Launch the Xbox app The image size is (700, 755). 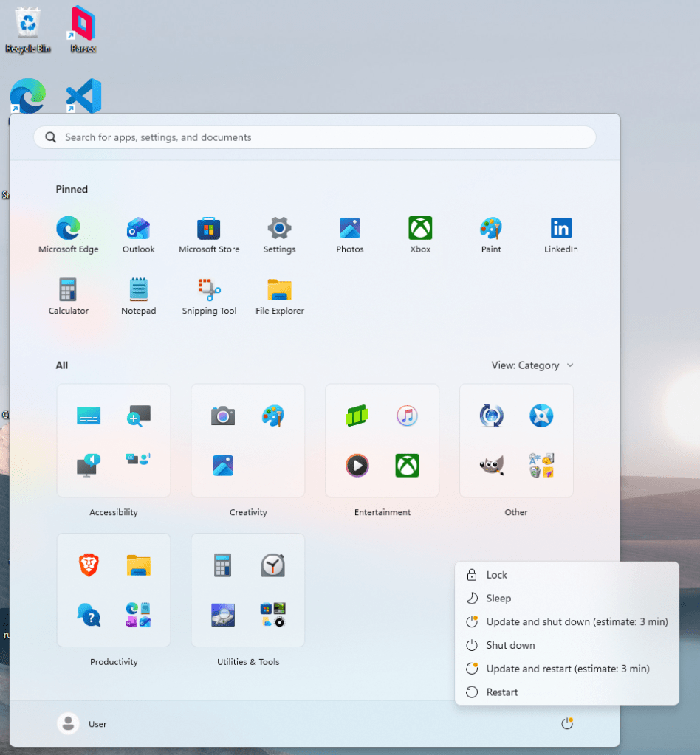pos(419,229)
